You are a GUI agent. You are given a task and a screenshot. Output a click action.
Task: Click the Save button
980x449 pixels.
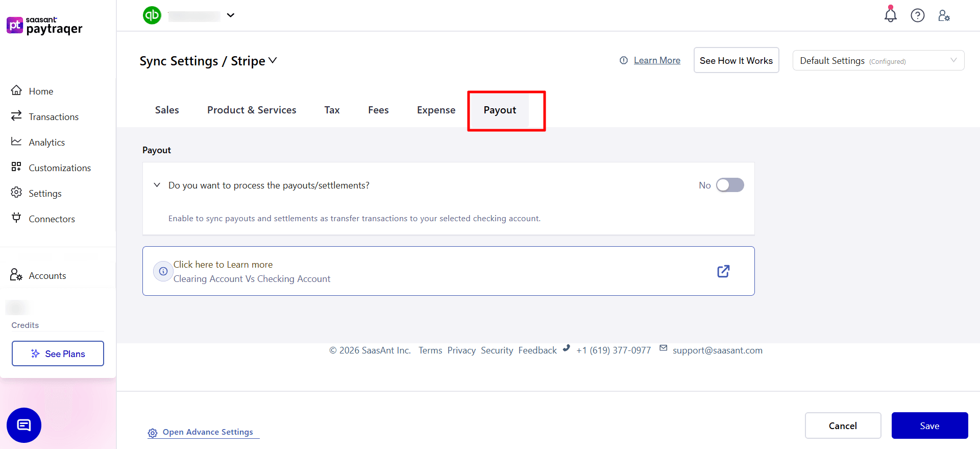(x=929, y=426)
